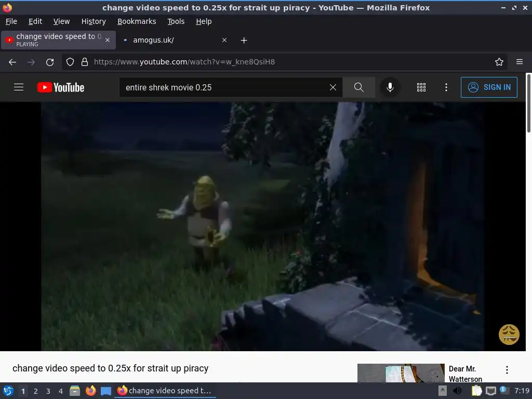Close the amogus.uk tab
The width and height of the screenshot is (532, 399).
coord(224,40)
